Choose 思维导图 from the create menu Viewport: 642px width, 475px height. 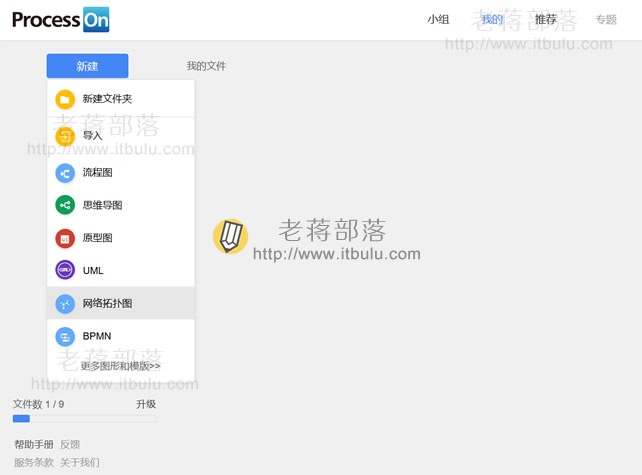(121, 205)
